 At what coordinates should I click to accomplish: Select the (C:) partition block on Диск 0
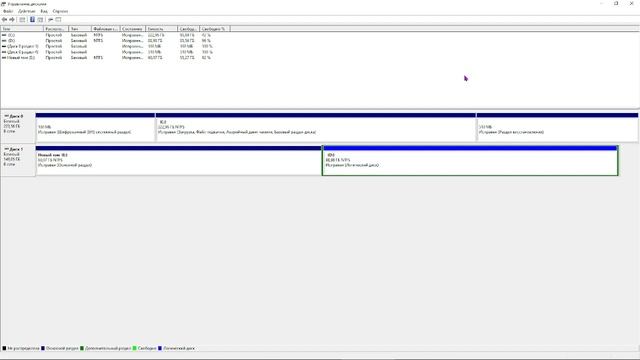(316, 127)
